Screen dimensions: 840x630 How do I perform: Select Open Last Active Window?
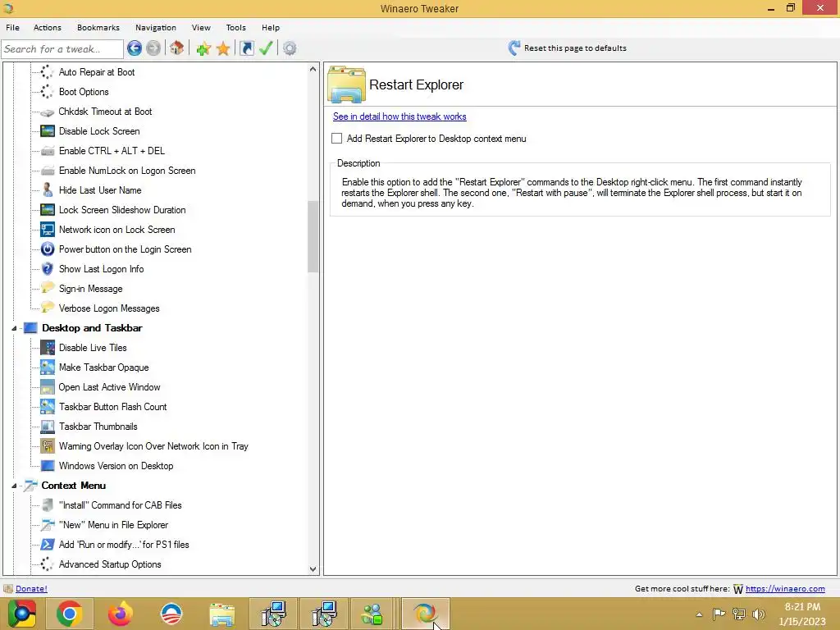tap(109, 387)
